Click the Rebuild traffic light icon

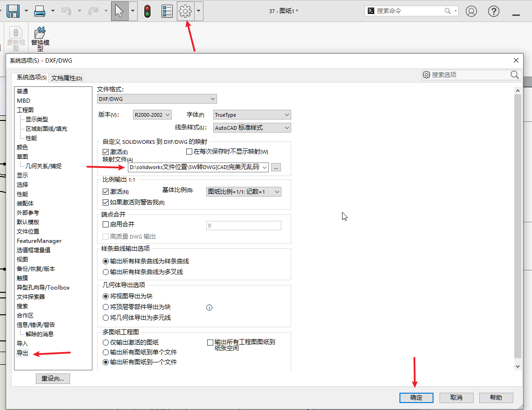[x=147, y=11]
